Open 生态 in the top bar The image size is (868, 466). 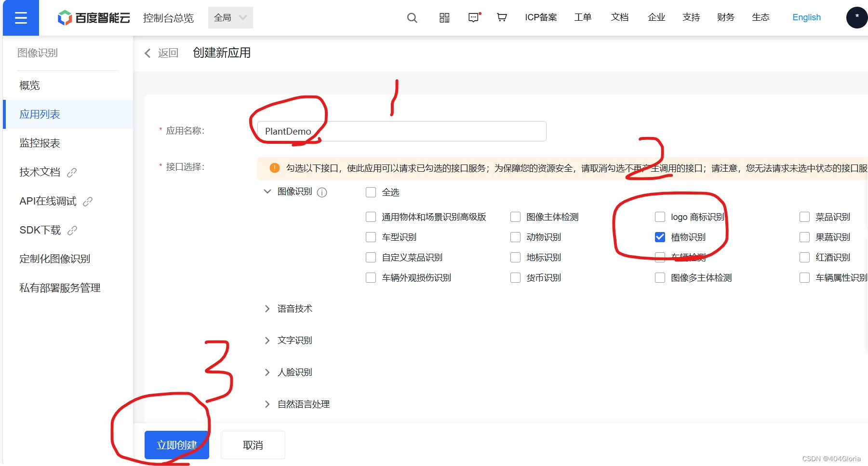761,17
